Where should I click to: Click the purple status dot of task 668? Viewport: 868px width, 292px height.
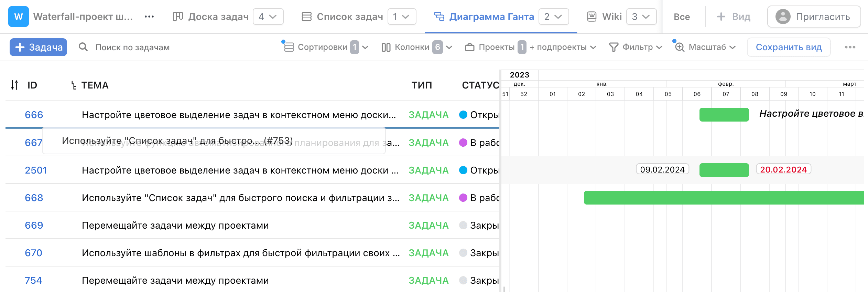pos(463,198)
